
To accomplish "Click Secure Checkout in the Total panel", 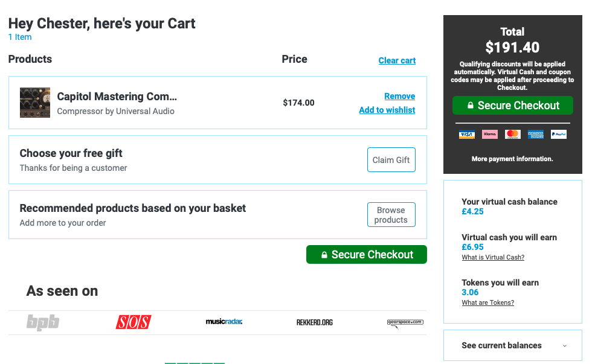I will pos(513,106).
